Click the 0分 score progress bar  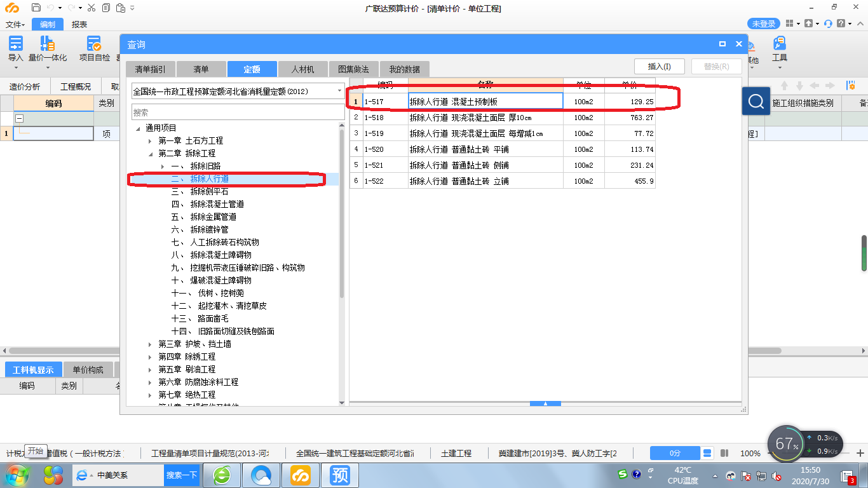[675, 453]
